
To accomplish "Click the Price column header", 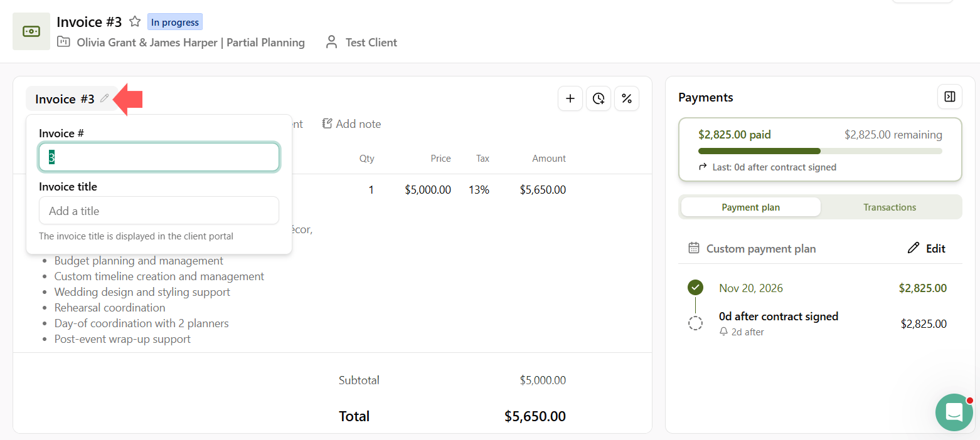I will pos(440,159).
